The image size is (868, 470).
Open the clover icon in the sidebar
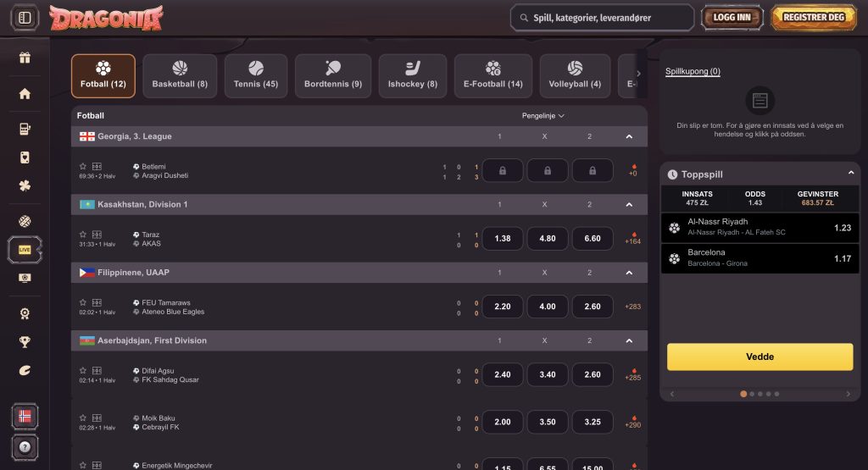(25, 185)
